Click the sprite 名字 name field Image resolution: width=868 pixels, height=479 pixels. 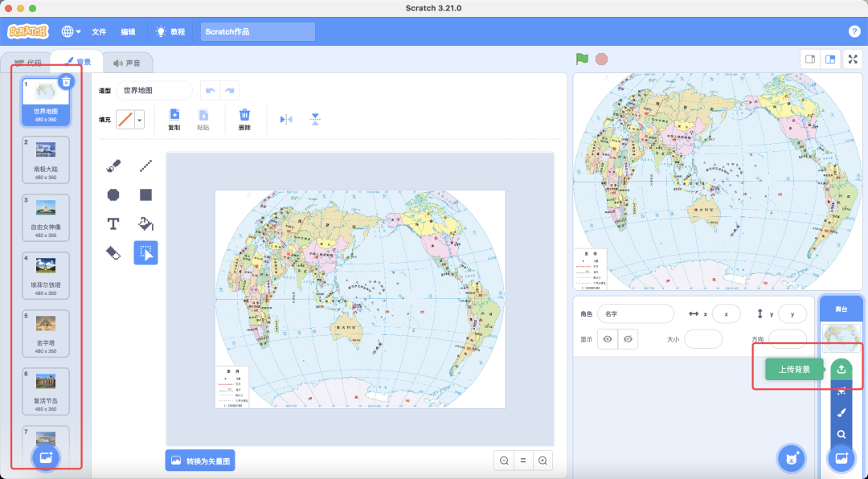(636, 314)
